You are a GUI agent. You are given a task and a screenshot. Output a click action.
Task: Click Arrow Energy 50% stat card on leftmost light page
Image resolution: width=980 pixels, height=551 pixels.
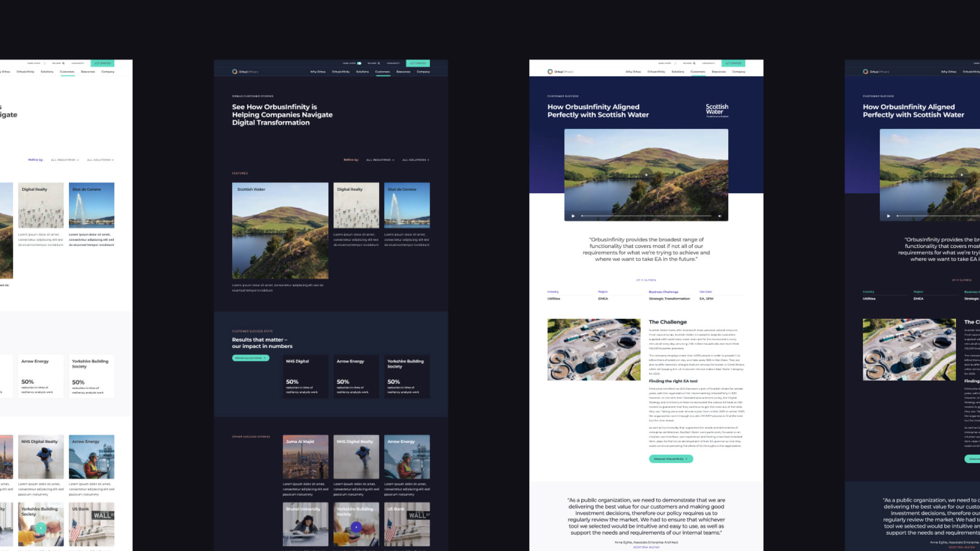tap(41, 376)
